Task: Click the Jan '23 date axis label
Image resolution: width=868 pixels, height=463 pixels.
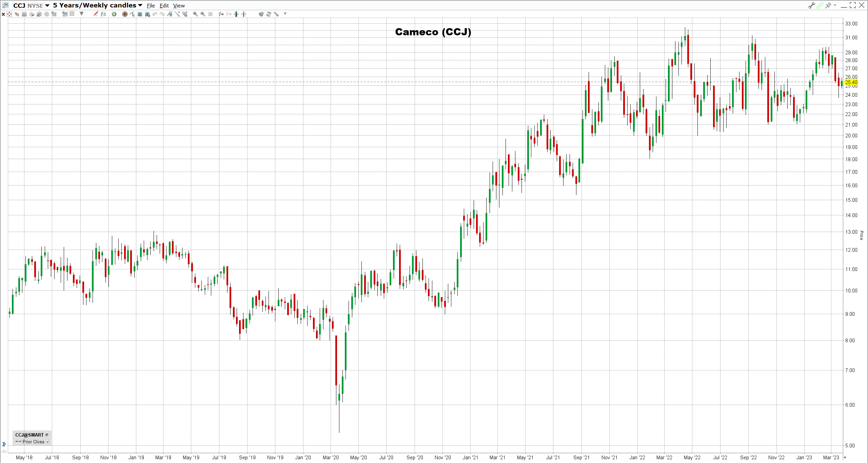Action: point(804,457)
